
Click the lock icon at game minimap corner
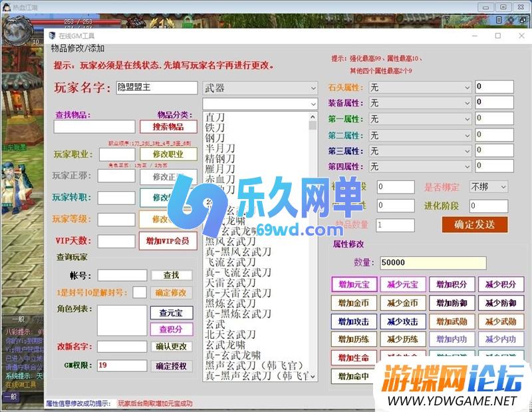(x=523, y=20)
